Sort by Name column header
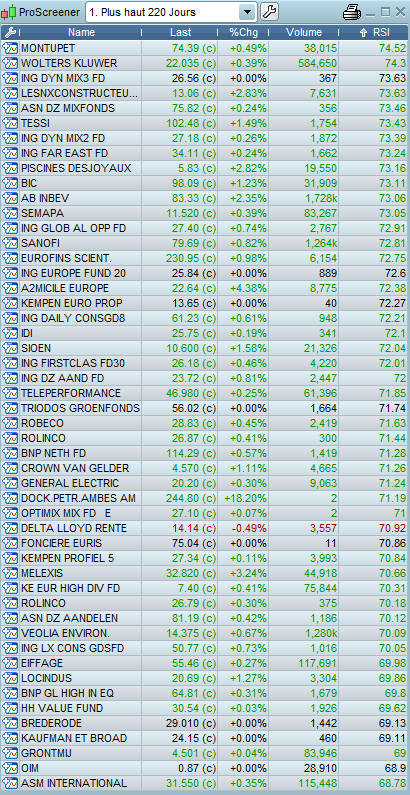410x795 pixels. pos(82,32)
